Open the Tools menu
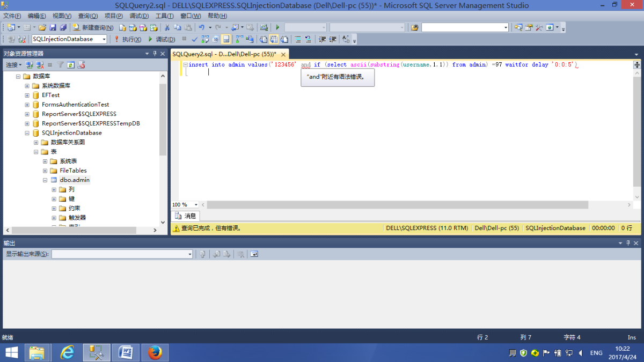The height and width of the screenshot is (362, 644). pyautogui.click(x=164, y=16)
